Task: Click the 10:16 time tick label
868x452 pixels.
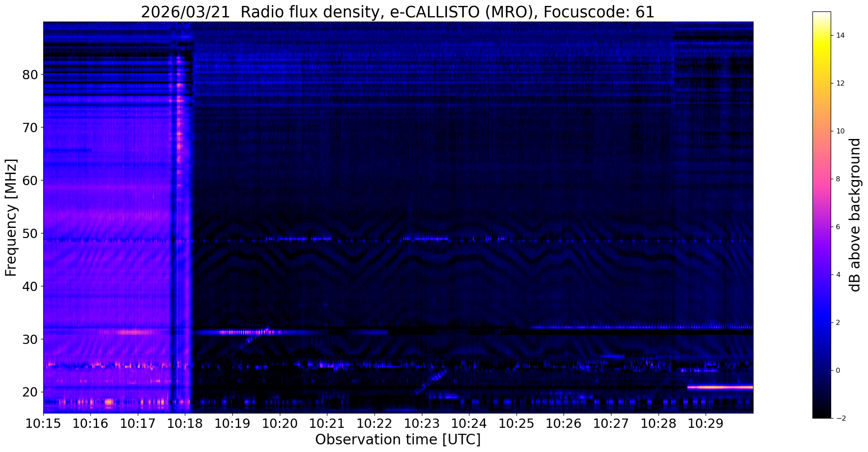Action: point(90,424)
